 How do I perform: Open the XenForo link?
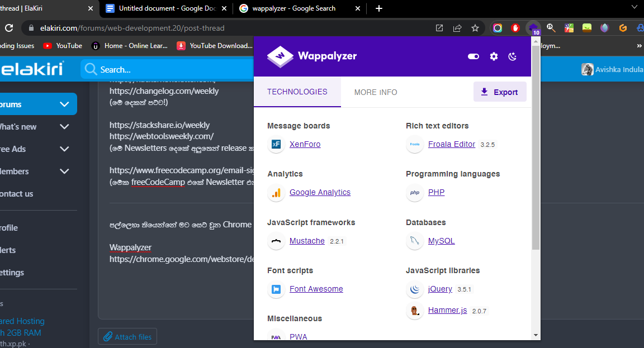click(305, 144)
